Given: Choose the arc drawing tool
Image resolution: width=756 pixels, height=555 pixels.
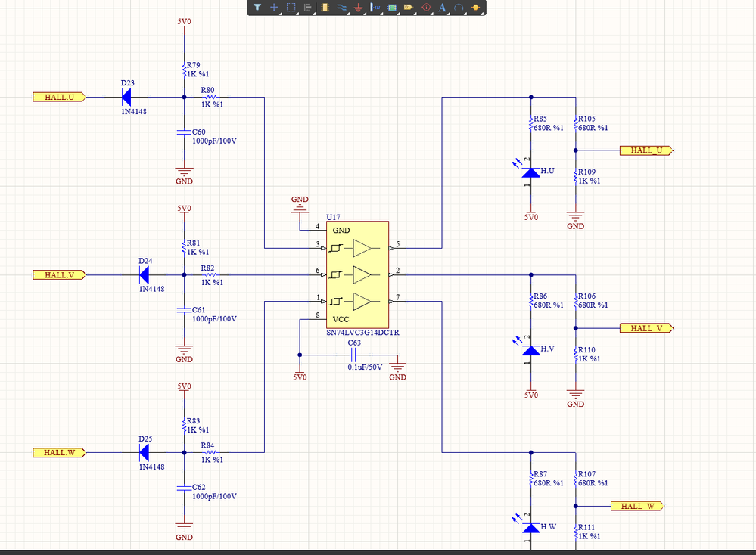Looking at the screenshot, I should tap(459, 8).
